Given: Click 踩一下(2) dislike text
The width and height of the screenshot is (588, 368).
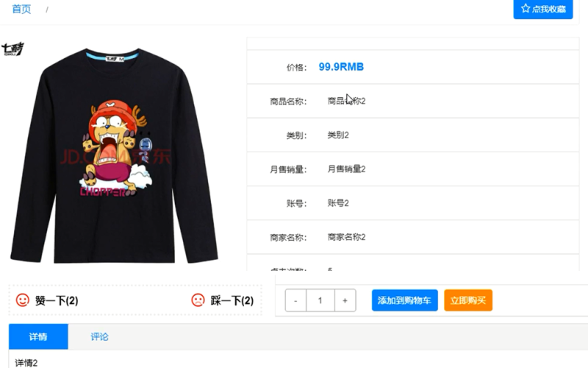Looking at the screenshot, I should [232, 300].
